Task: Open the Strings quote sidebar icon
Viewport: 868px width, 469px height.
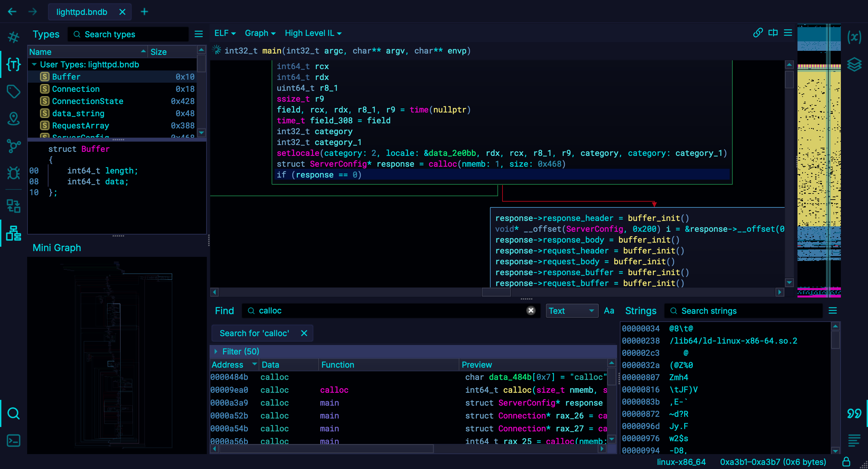Action: [x=854, y=413]
